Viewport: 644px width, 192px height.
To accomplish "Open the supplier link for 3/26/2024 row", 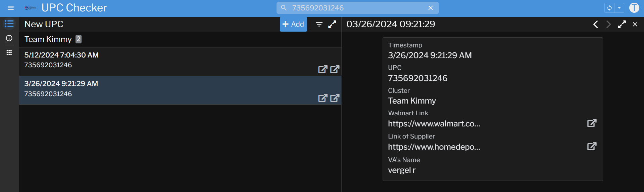I will tap(335, 98).
